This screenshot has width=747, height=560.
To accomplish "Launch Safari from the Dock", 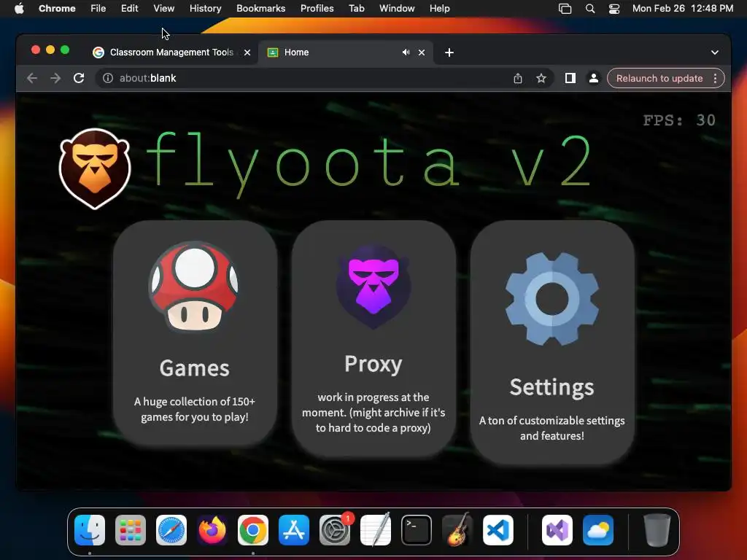I will click(x=171, y=530).
